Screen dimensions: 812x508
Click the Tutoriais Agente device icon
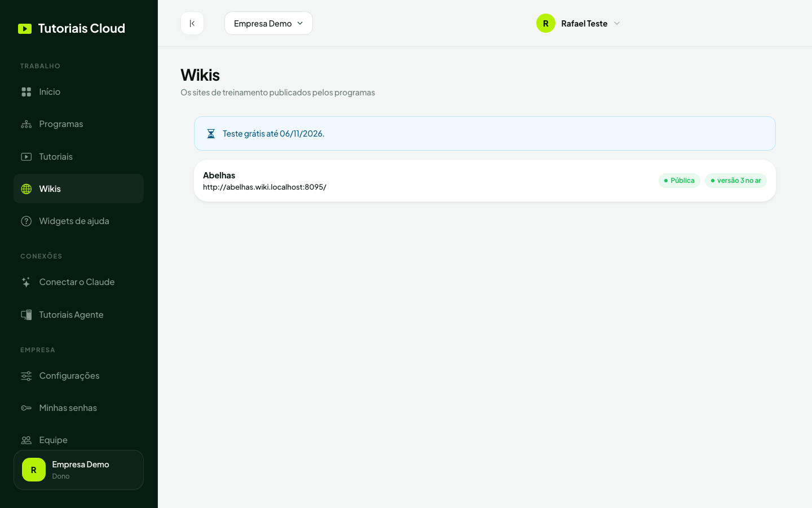[27, 315]
